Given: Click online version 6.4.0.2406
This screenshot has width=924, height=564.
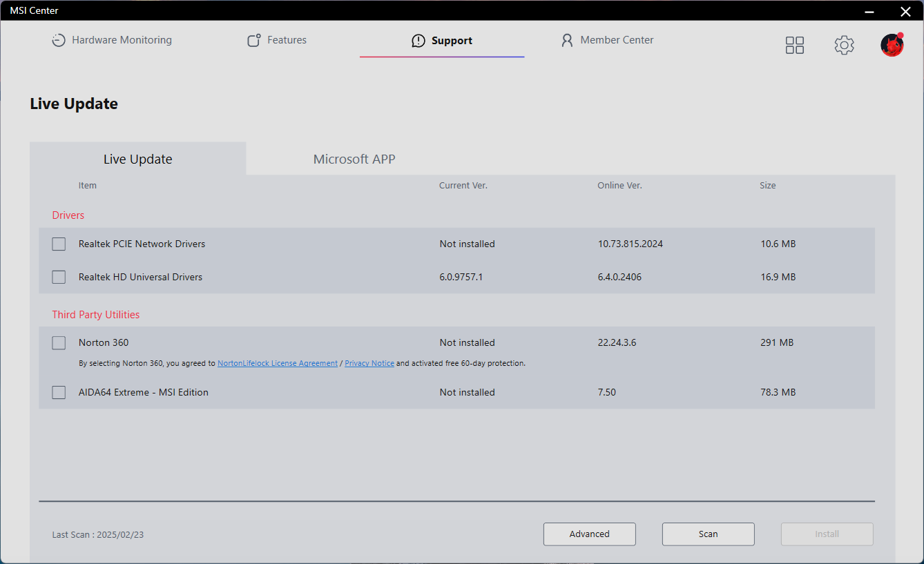Looking at the screenshot, I should (621, 277).
